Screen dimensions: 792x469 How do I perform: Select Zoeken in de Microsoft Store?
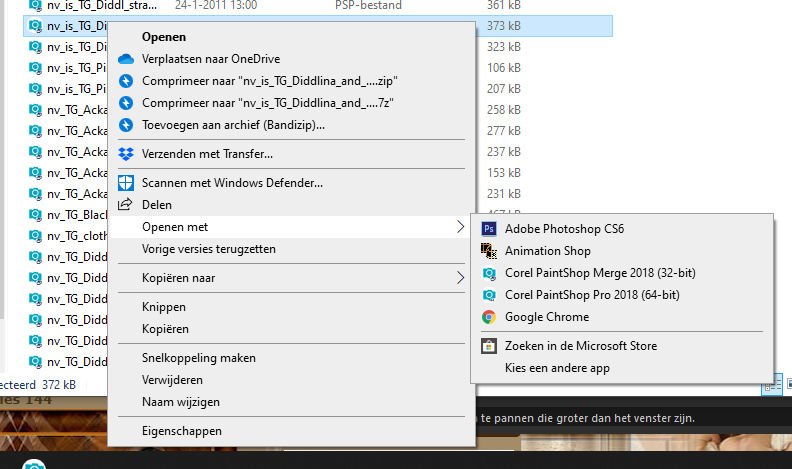(581, 346)
